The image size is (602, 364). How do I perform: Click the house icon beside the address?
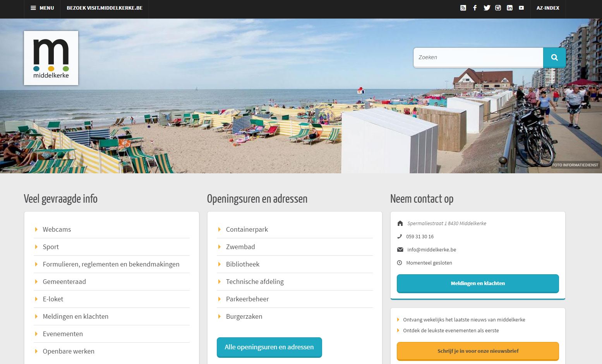click(400, 223)
